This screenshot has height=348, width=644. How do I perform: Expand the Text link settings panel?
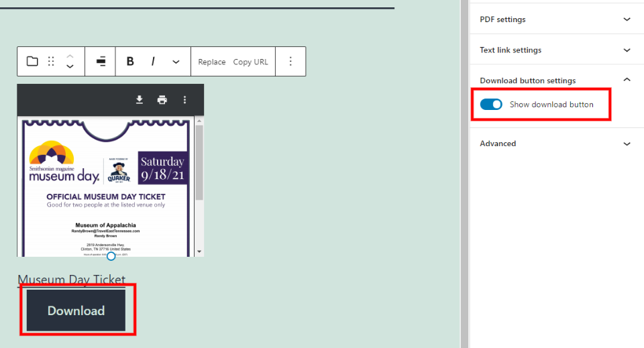(x=557, y=50)
